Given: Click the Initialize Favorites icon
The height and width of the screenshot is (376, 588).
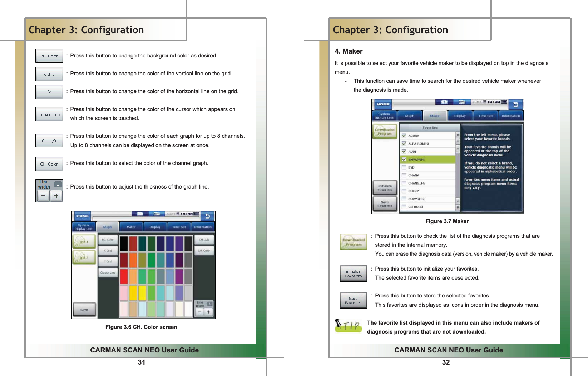Looking at the screenshot, I should (x=385, y=187).
